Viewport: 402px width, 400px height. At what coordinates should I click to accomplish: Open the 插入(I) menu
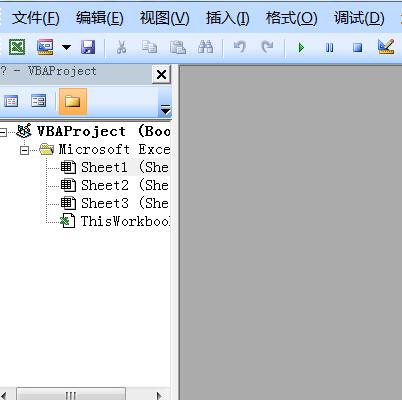point(227,18)
